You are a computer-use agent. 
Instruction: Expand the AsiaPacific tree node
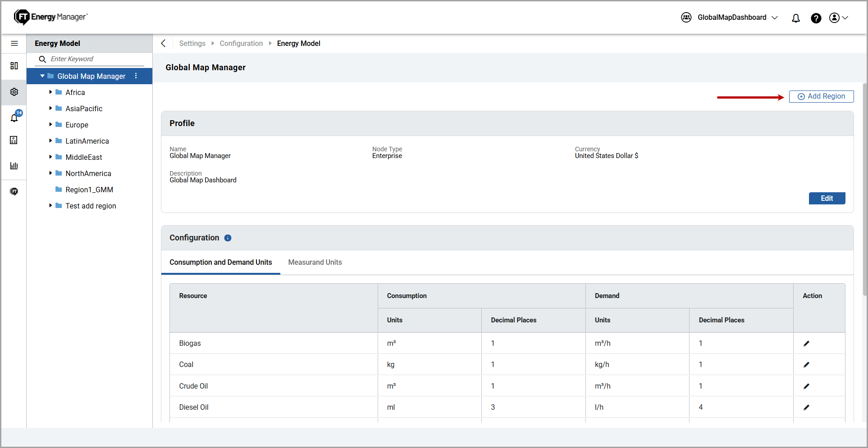click(x=50, y=108)
